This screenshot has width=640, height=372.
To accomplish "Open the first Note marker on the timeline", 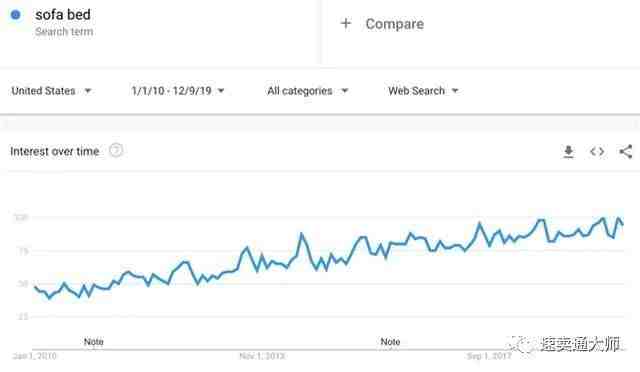I will pos(93,342).
